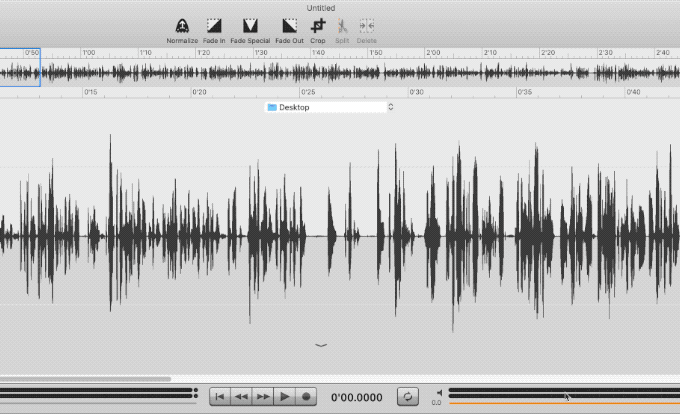Click the blue selection box in overview waveform
Image resolution: width=680 pixels, height=414 pixels.
20,67
